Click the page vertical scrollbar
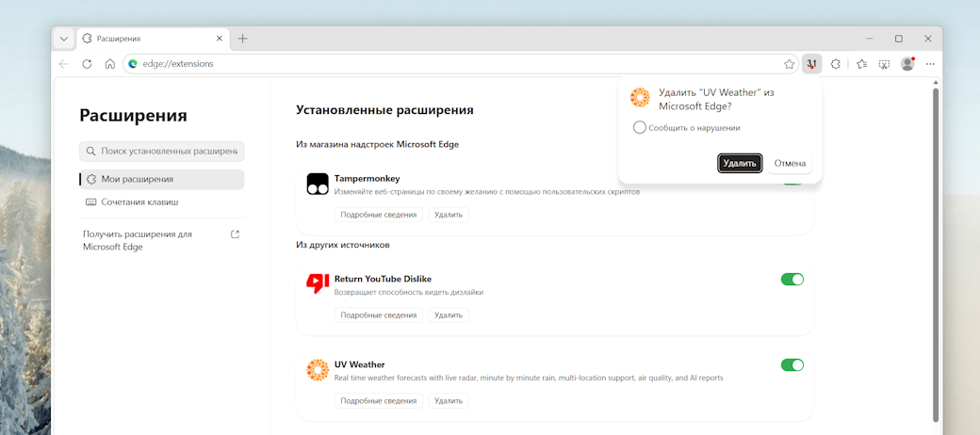 [936, 254]
